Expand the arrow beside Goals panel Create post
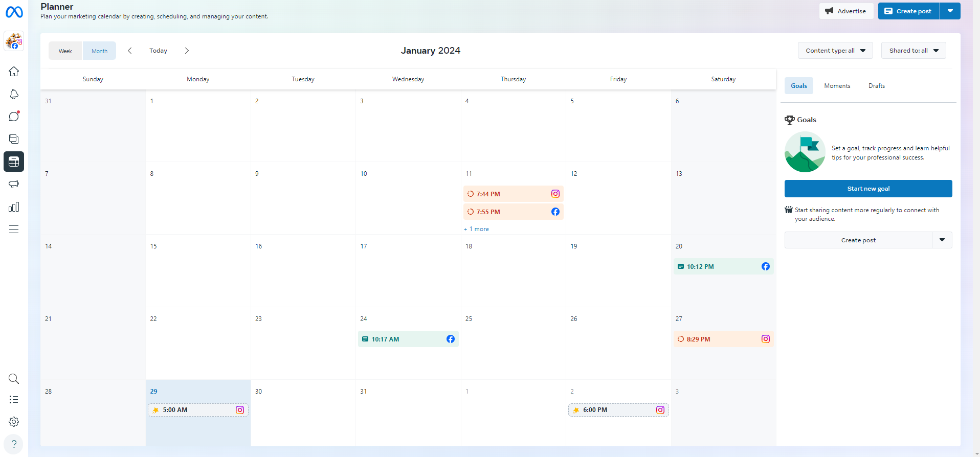This screenshot has width=980, height=457. pos(942,240)
